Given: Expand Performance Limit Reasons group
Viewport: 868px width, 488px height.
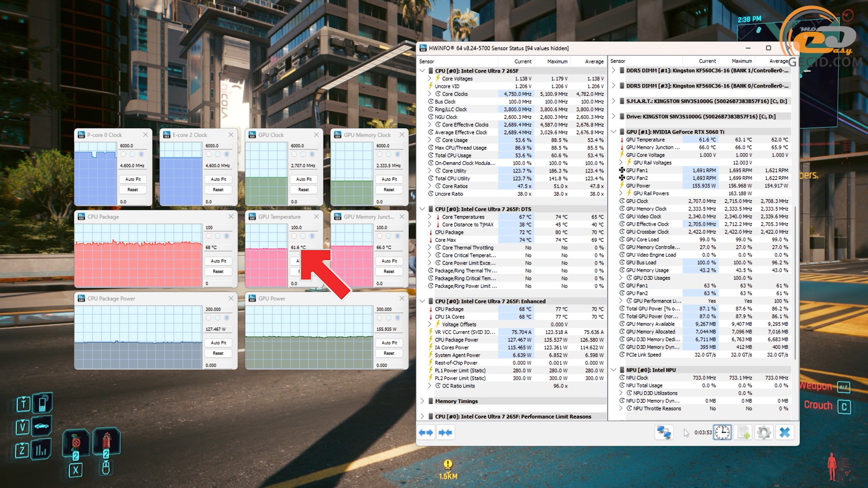Looking at the screenshot, I should 422,417.
